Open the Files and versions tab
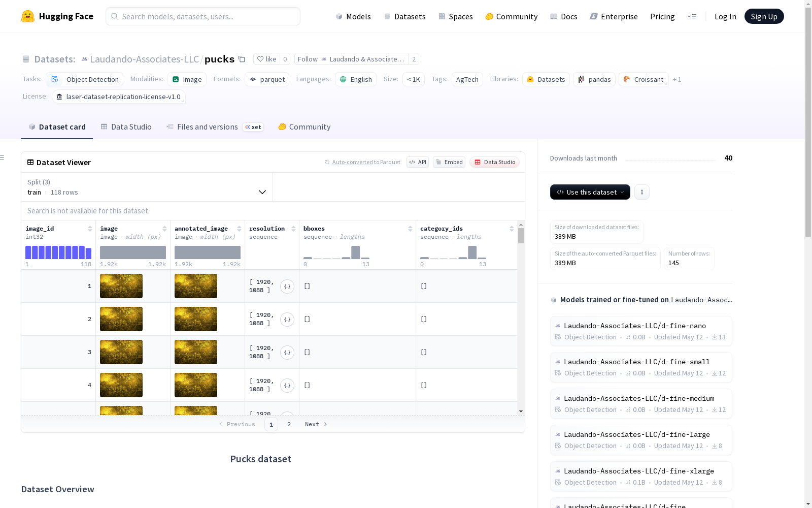This screenshot has height=508, width=812. pyautogui.click(x=215, y=127)
